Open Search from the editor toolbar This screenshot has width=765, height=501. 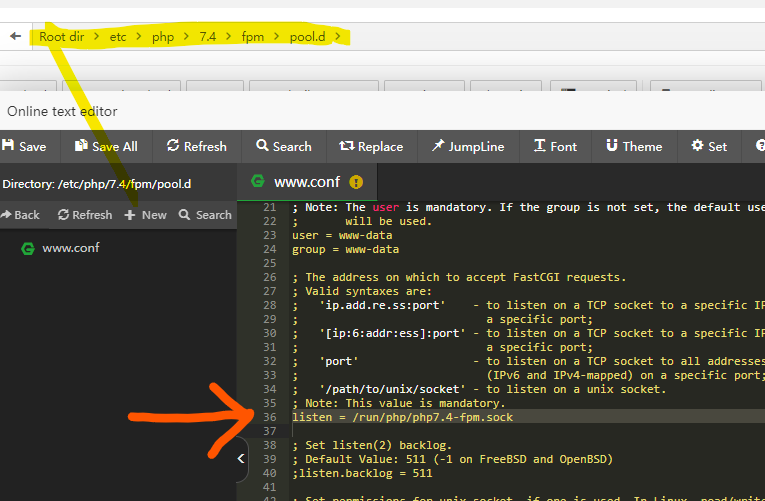pyautogui.click(x=283, y=146)
